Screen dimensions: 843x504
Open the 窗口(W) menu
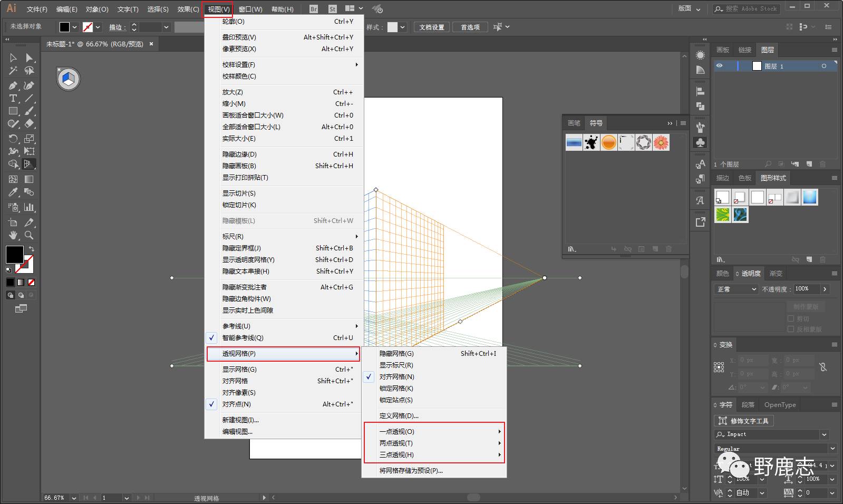click(x=250, y=9)
